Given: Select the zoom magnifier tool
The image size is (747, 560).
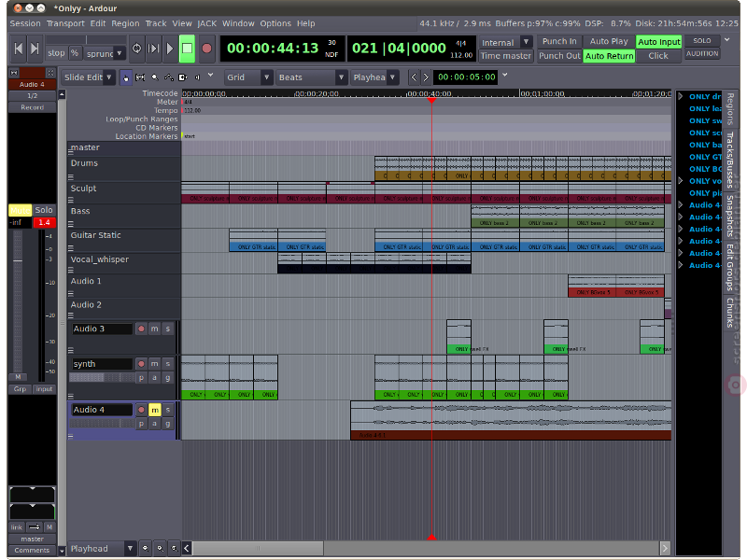Looking at the screenshot, I should tap(155, 77).
